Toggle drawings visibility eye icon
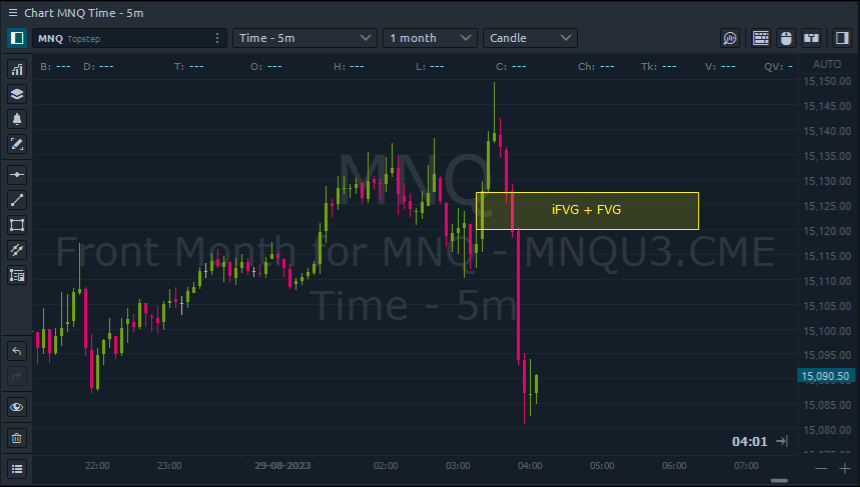This screenshot has height=487, width=860. (x=17, y=407)
